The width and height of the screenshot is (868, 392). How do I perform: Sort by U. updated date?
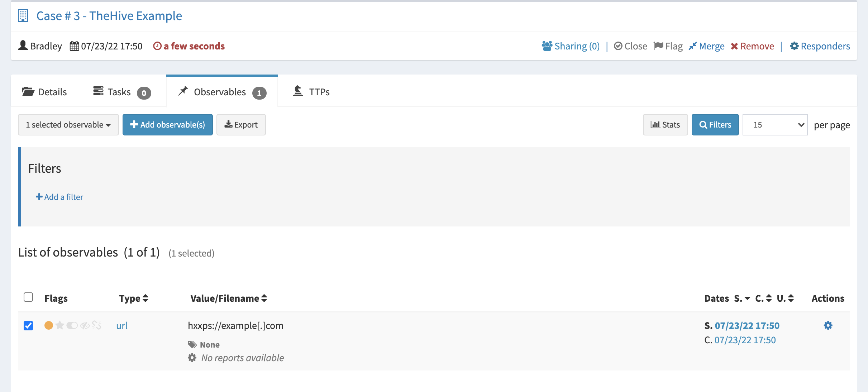tap(785, 298)
